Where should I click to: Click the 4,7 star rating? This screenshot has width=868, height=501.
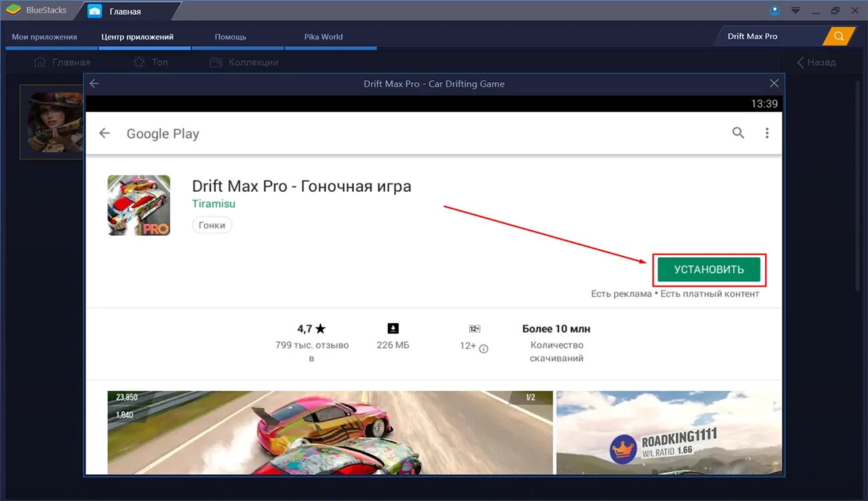coord(311,329)
